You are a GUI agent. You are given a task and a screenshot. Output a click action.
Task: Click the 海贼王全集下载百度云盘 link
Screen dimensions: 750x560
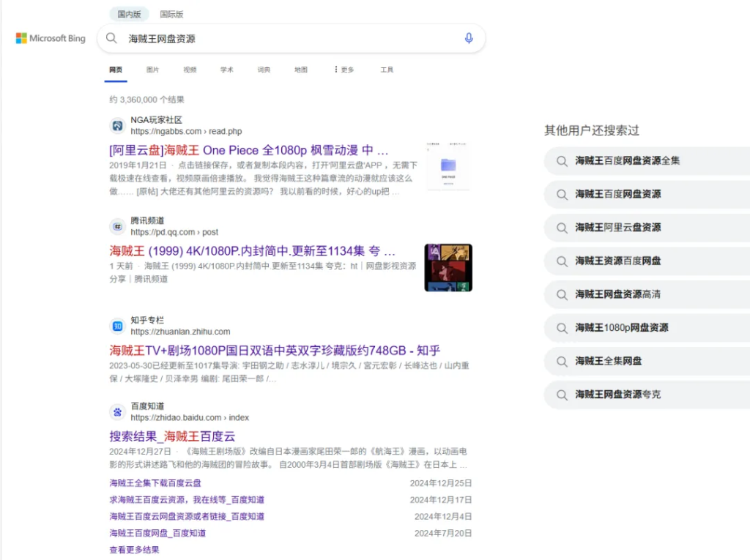[x=154, y=483]
